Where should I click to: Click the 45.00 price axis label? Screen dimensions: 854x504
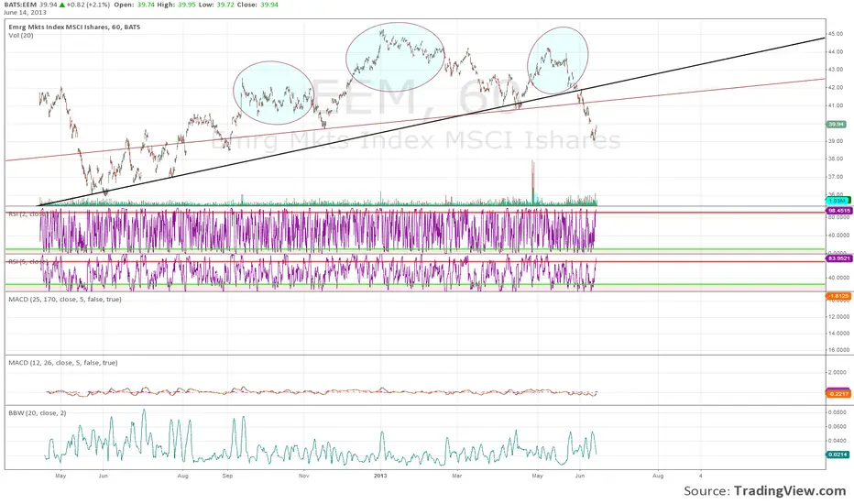(x=836, y=34)
